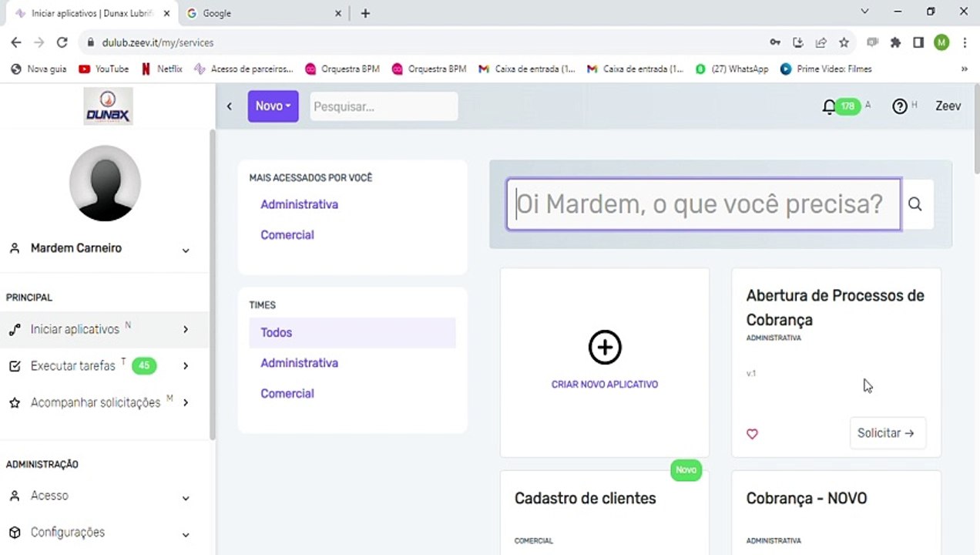Click Abertura de Processos de Cobrança title
The width and height of the screenshot is (980, 555).
[x=835, y=308]
